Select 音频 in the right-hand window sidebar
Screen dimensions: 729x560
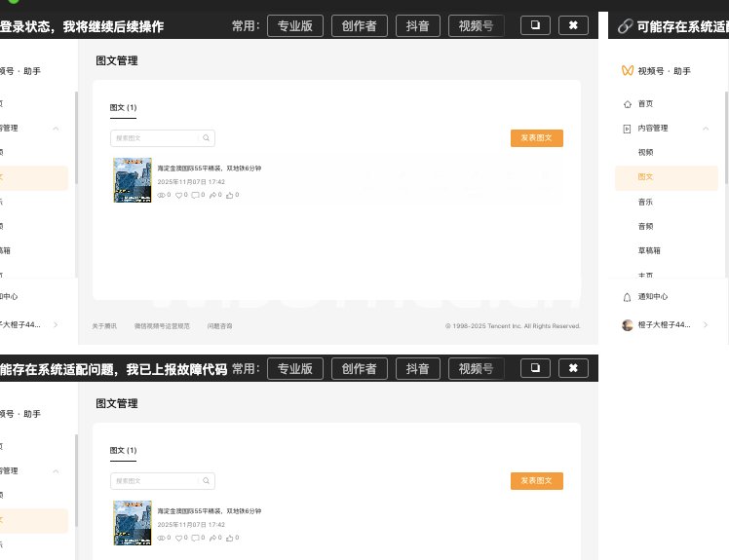[x=645, y=226]
